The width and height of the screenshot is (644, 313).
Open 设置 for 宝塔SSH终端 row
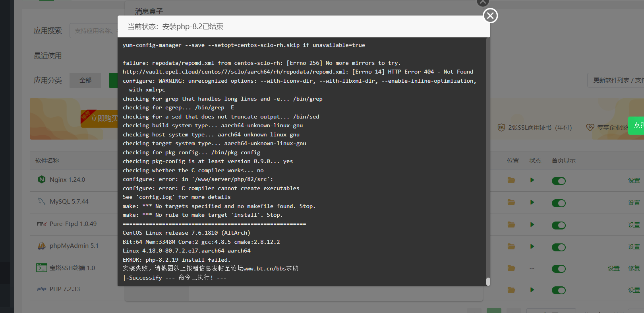click(x=614, y=268)
